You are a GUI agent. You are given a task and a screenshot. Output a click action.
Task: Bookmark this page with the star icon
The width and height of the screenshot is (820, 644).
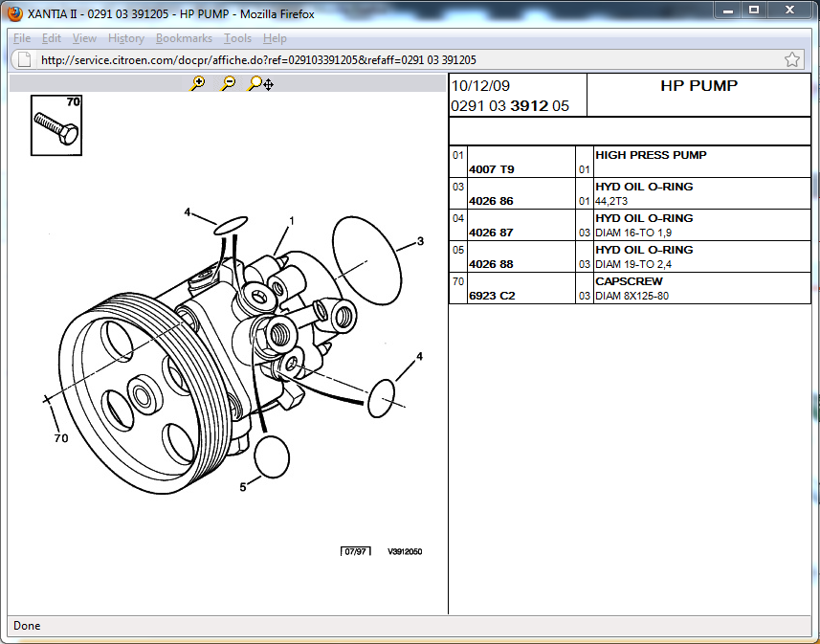tap(791, 59)
